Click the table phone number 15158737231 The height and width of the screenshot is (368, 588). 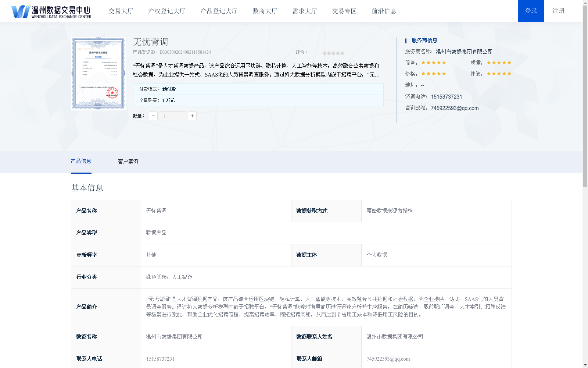pos(160,359)
